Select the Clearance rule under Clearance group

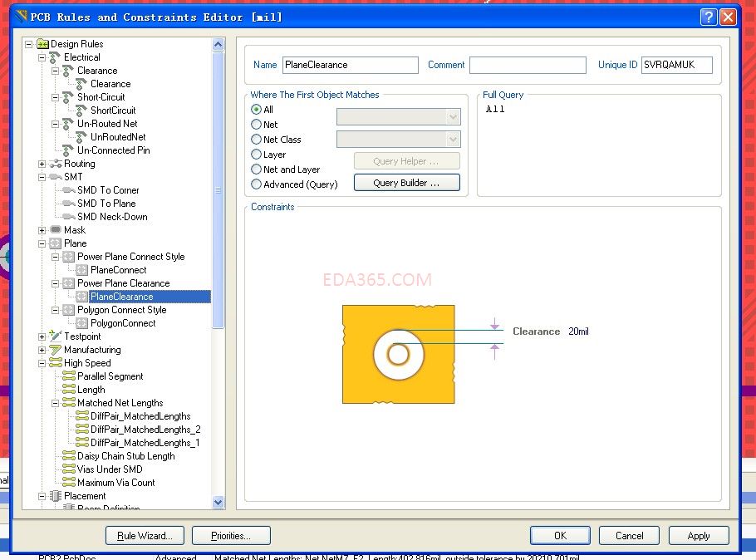(x=110, y=84)
